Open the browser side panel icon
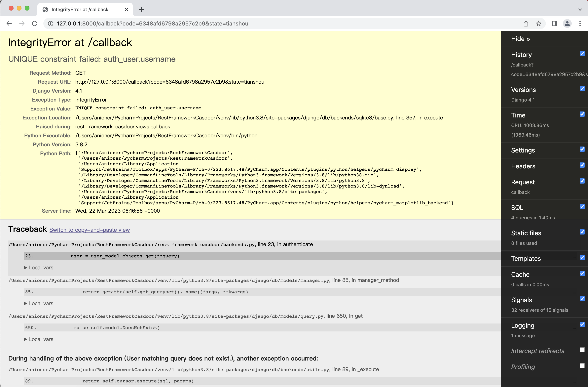 click(554, 23)
